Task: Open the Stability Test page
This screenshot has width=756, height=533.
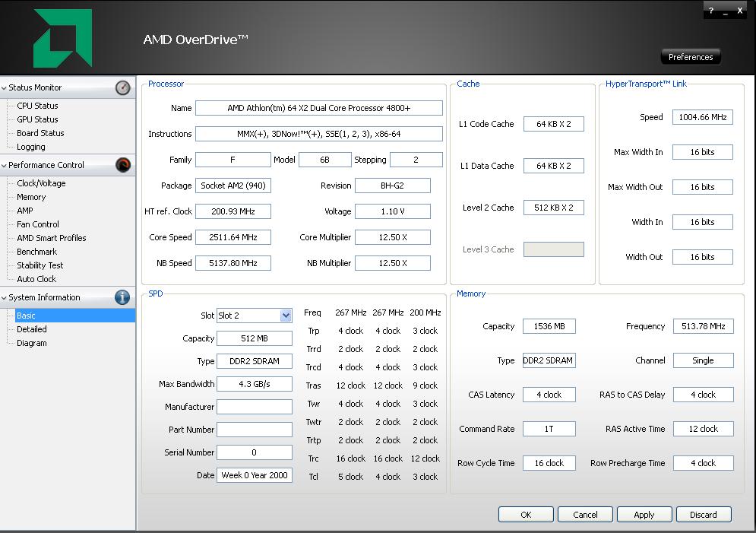Action: point(40,265)
